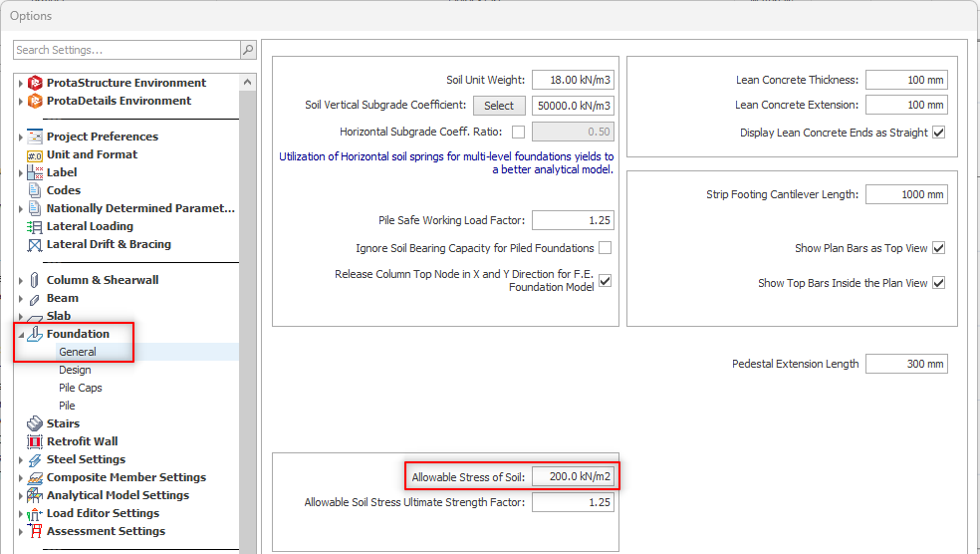Uncheck Display Lean Concrete Ends as Straight
980x554 pixels.
point(938,133)
